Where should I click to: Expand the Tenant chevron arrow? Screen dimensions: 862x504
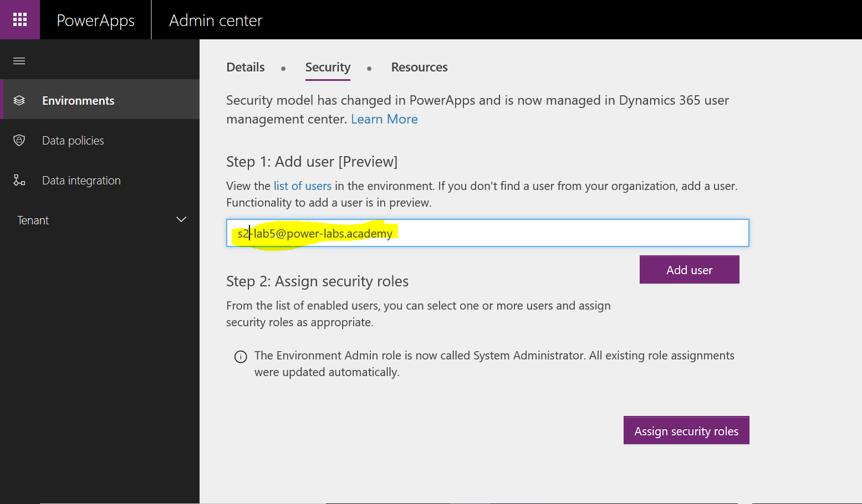[x=181, y=220]
